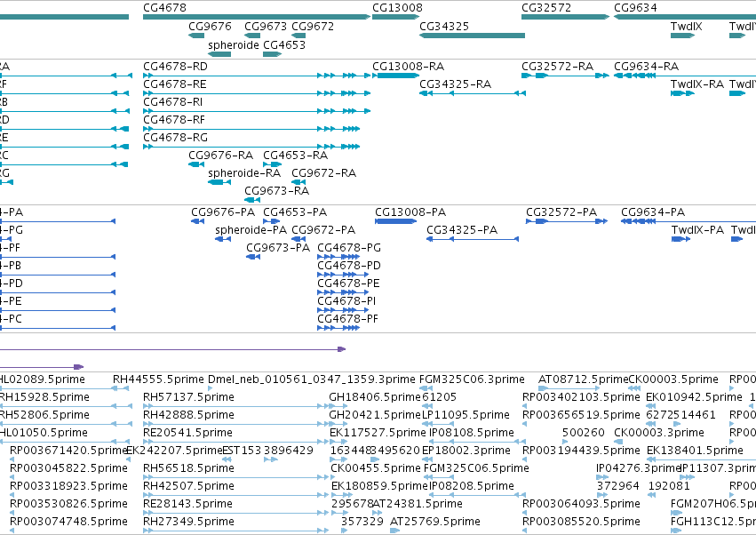This screenshot has width=756, height=535.
Task: Select the AT24381.5prime EST label
Action: [x=418, y=504]
